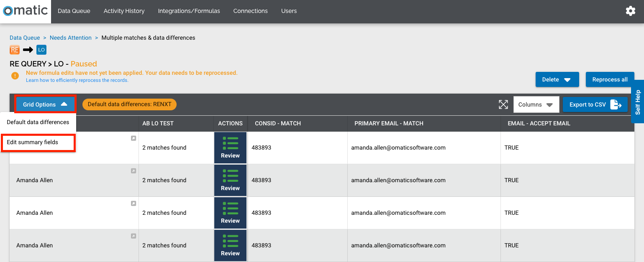The image size is (644, 262).
Task: Select 'Default data differences' menu option
Action: [38, 122]
